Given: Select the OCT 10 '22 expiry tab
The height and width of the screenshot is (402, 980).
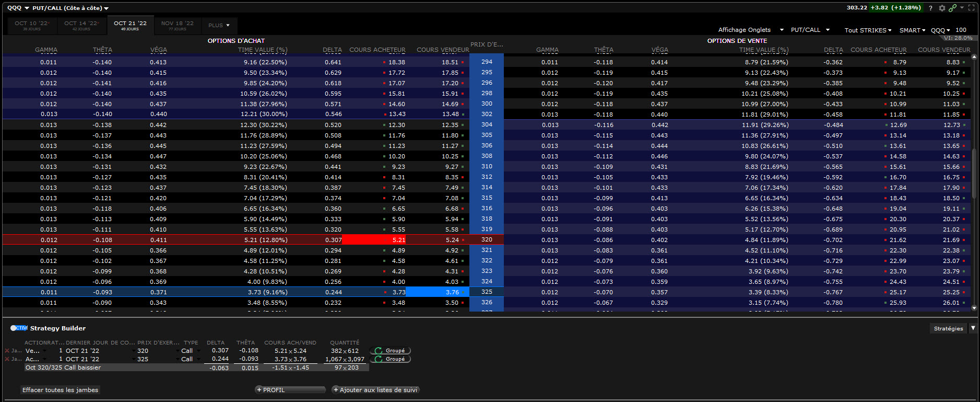Looking at the screenshot, I should (31, 25).
